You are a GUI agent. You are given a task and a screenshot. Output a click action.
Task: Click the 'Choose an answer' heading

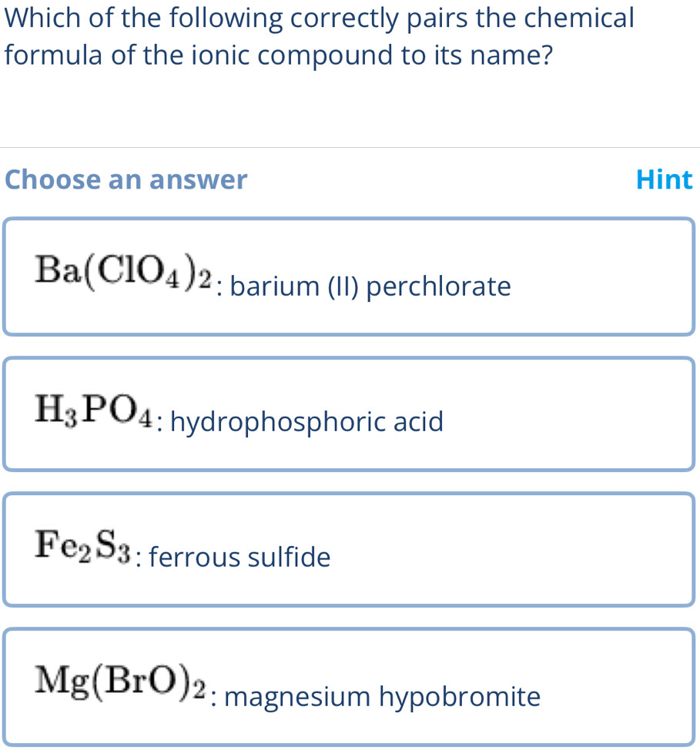click(x=126, y=180)
